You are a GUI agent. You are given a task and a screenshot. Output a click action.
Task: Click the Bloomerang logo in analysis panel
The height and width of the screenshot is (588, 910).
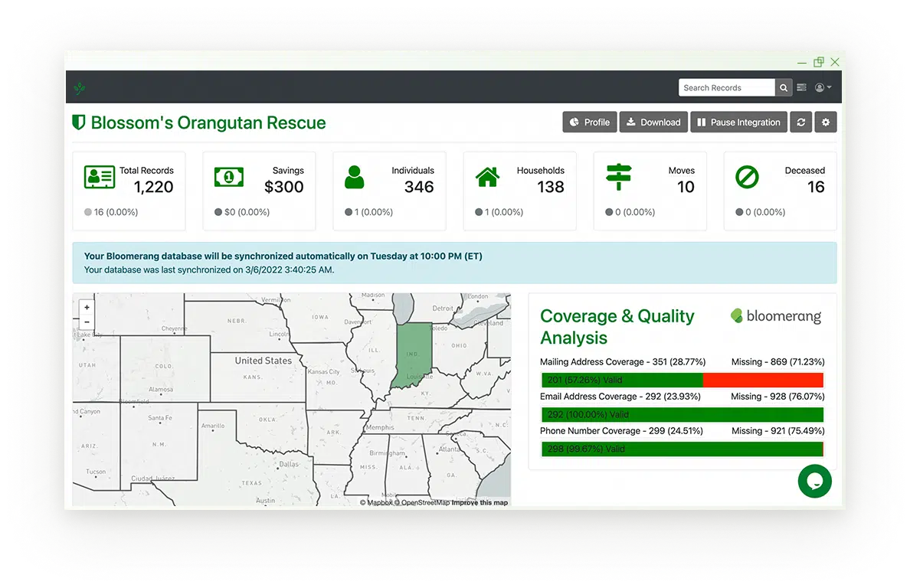coord(776,316)
